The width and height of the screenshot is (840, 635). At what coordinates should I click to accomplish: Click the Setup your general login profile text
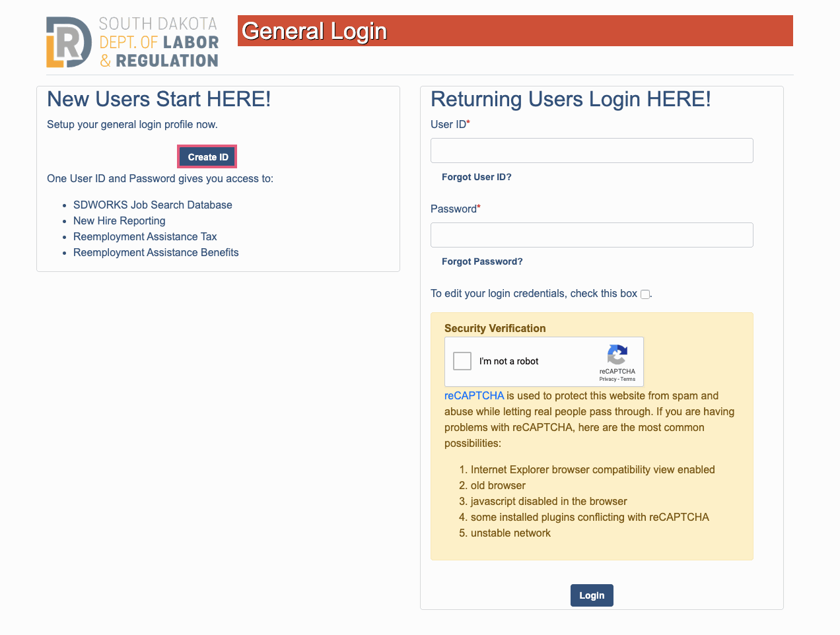click(x=132, y=125)
